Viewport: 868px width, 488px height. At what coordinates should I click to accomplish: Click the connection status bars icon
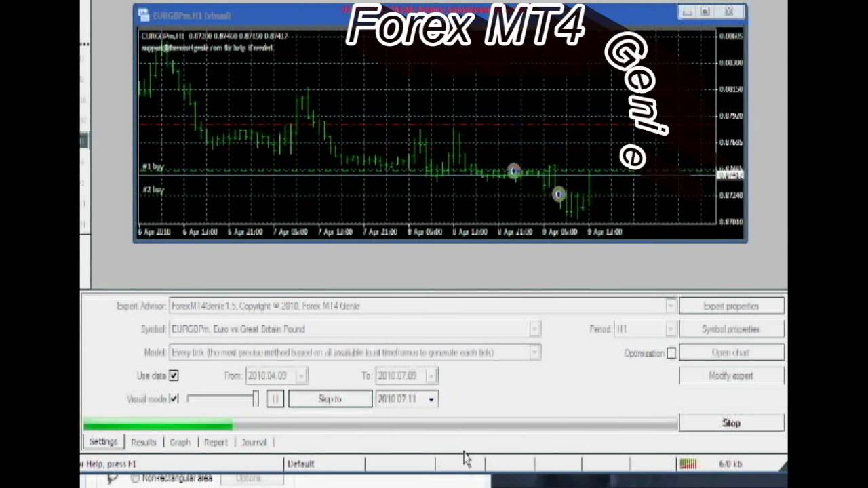[x=688, y=464]
